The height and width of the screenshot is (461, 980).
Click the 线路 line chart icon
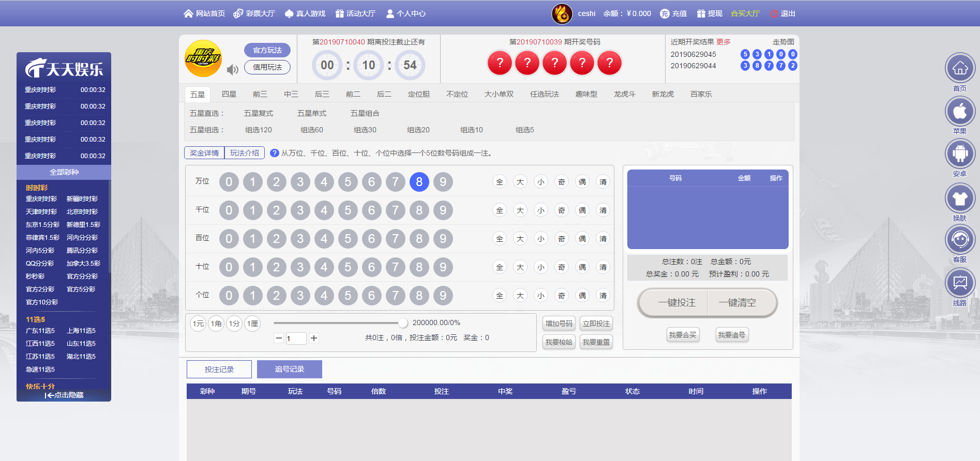pos(960,283)
